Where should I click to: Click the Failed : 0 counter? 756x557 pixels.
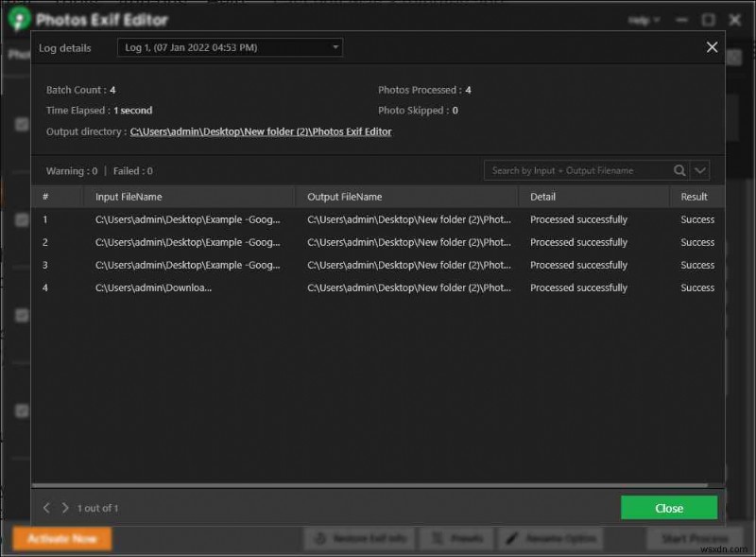click(x=133, y=171)
